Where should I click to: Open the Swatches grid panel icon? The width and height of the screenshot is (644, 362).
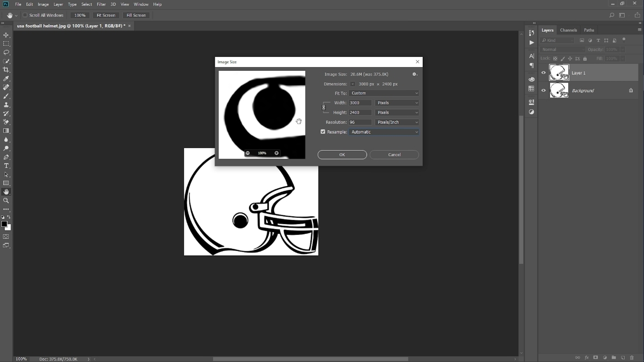531,88
